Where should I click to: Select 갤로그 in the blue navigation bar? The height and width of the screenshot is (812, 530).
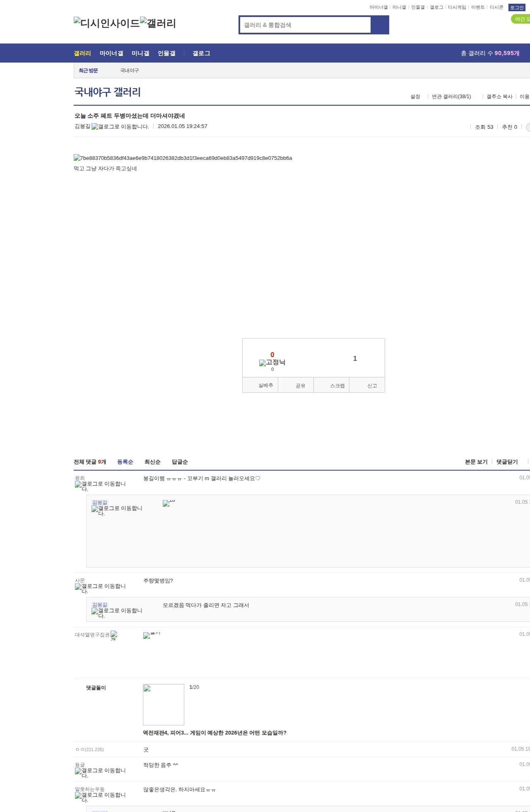pos(201,53)
